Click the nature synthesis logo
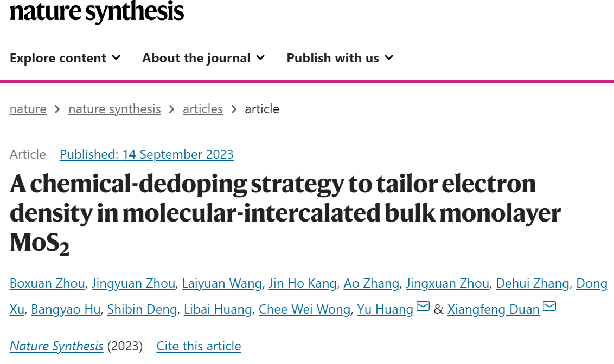Image resolution: width=614 pixels, height=364 pixels. (x=97, y=11)
